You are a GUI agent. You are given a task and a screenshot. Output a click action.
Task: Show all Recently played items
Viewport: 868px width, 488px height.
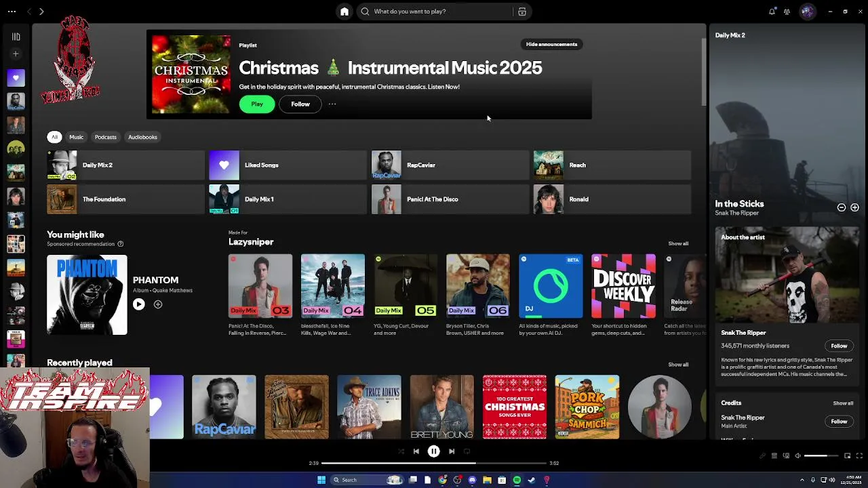point(678,365)
